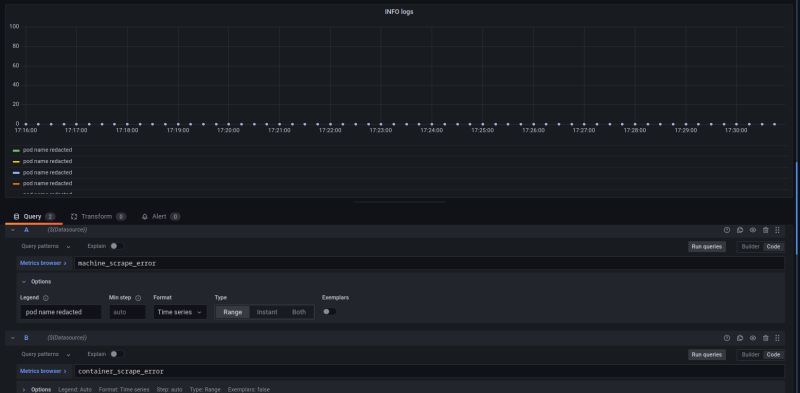The width and height of the screenshot is (800, 393).
Task: Click Run queries for query A
Action: pos(707,247)
